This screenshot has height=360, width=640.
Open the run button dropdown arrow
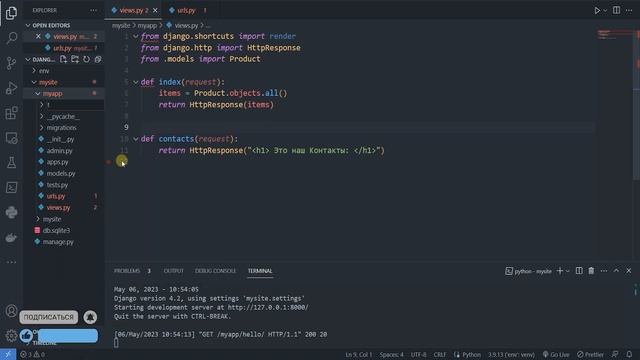[x=605, y=10]
